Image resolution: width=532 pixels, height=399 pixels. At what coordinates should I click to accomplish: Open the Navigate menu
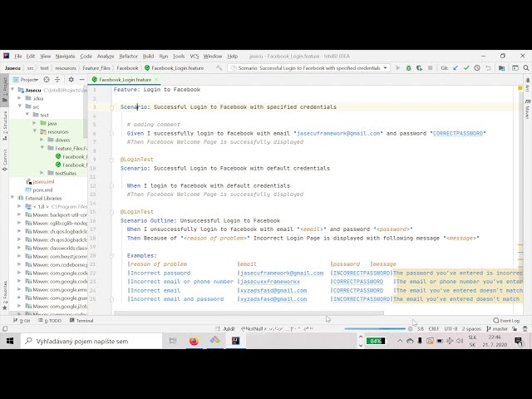pyautogui.click(x=65, y=57)
